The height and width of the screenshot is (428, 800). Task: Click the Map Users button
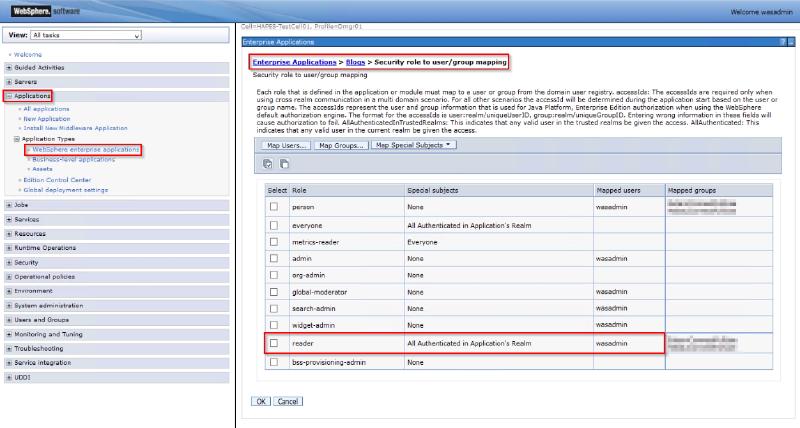point(286,145)
